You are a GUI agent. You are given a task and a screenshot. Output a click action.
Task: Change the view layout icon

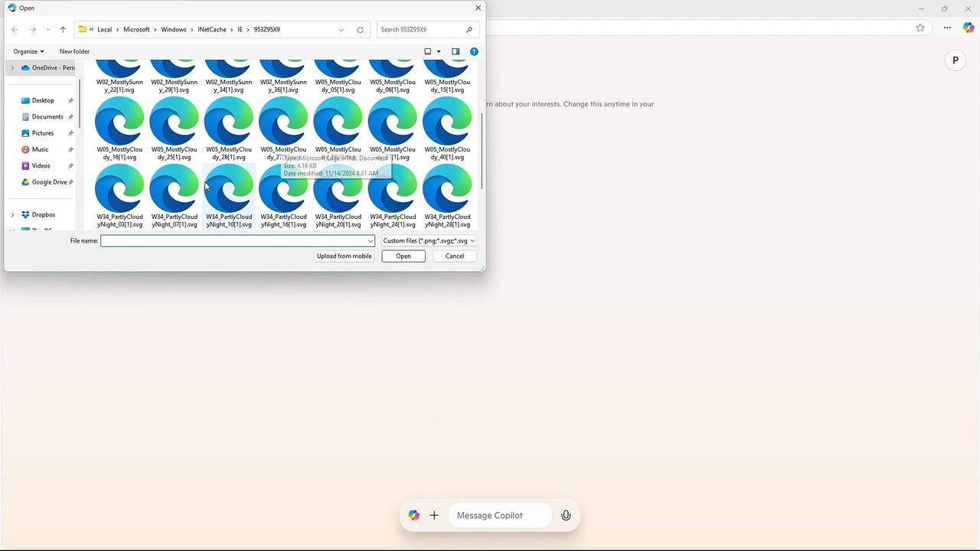[428, 51]
